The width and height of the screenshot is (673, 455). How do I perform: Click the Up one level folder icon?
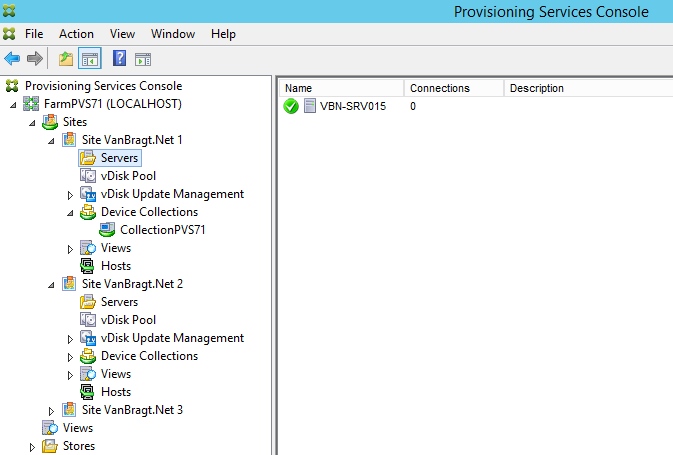pos(66,59)
